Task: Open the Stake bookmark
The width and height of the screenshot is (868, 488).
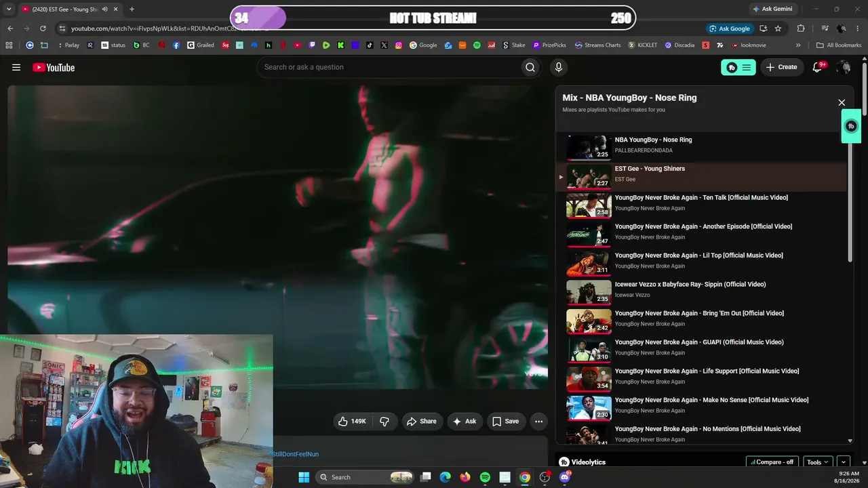Action: tap(513, 45)
